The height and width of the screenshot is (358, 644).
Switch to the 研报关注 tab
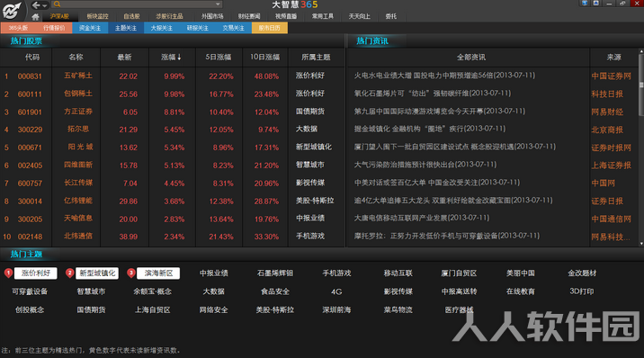(x=198, y=28)
